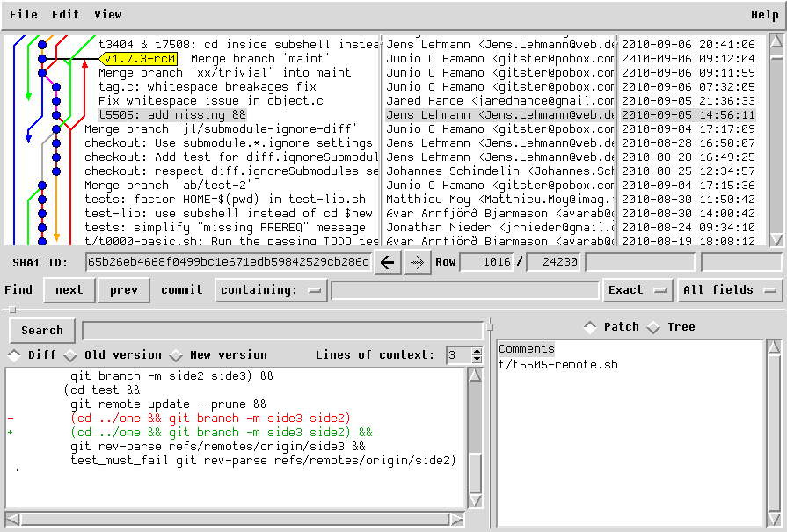This screenshot has width=787, height=532.
Task: Go forward with the right arrow button
Action: (x=417, y=262)
